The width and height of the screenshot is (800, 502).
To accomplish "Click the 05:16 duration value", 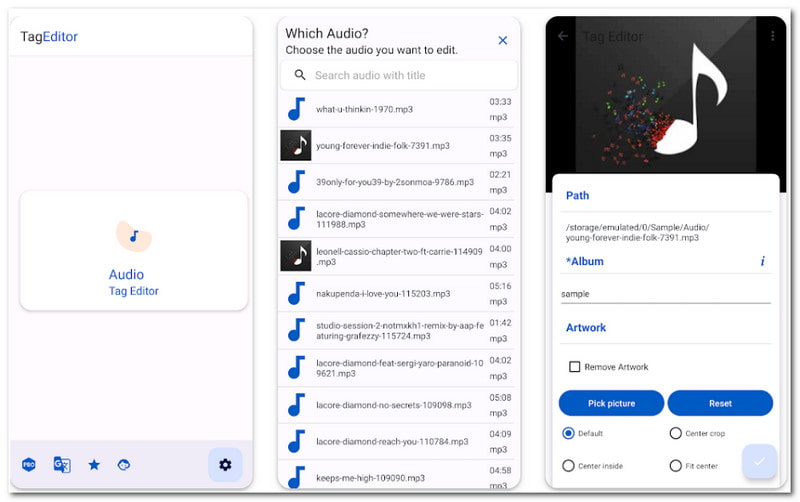I will click(500, 286).
